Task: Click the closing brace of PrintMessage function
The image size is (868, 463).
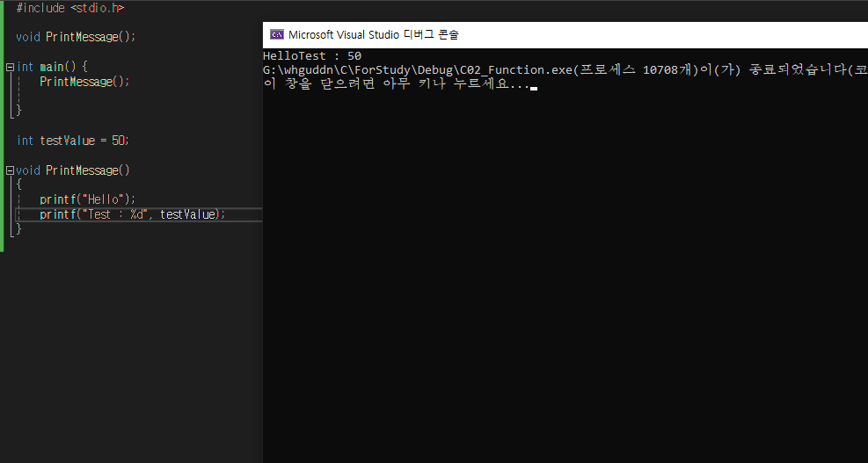Action: [18, 228]
